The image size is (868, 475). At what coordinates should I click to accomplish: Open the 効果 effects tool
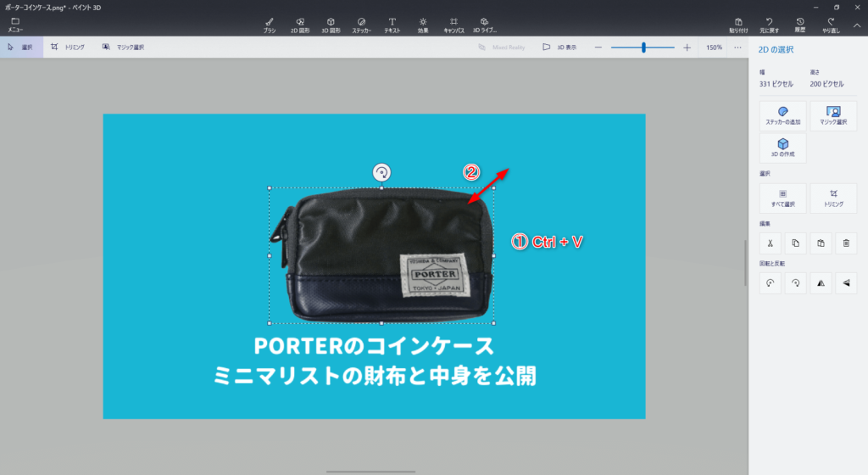[423, 25]
